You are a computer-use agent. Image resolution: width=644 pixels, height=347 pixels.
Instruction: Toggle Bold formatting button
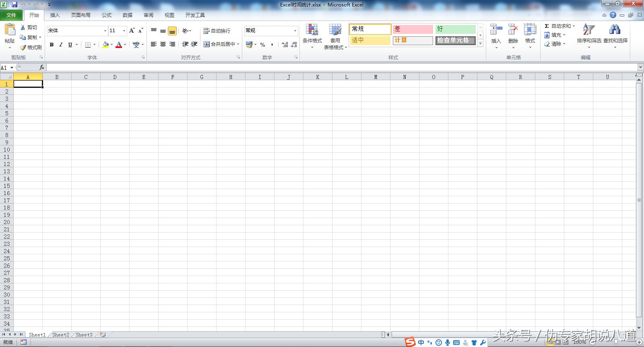[52, 45]
